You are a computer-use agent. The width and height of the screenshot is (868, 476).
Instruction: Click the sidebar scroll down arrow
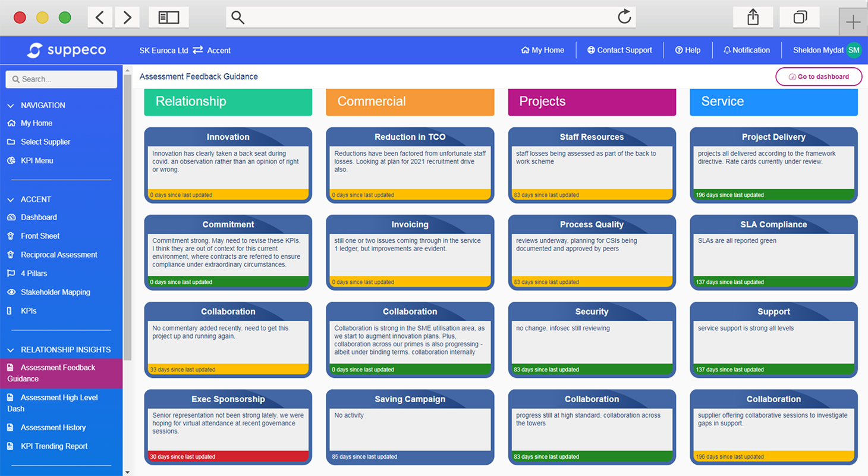[x=127, y=472]
